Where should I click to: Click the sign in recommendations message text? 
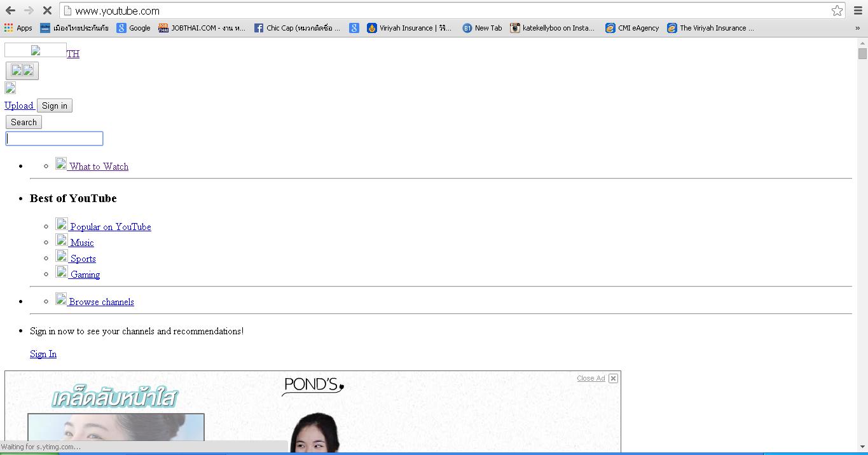[x=137, y=331]
